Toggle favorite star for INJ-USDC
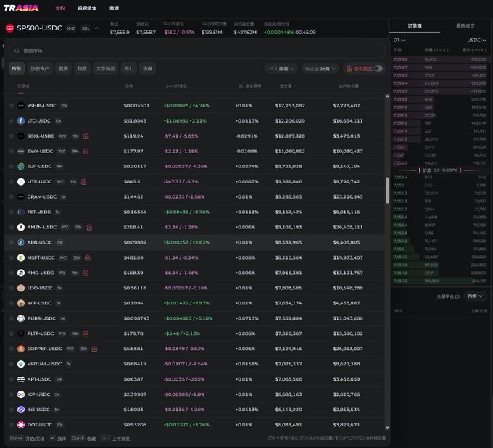Viewport: 493px width, 448px height. [x=12, y=410]
